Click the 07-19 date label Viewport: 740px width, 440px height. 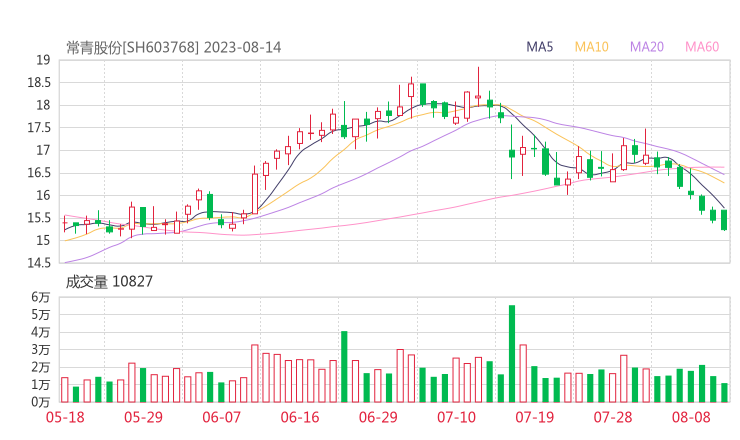pos(534,417)
